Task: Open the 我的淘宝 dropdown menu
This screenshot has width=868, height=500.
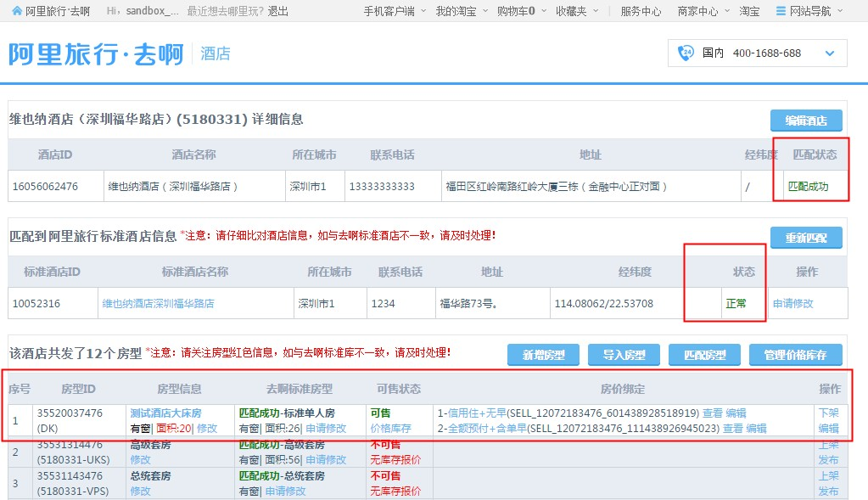Action: [x=485, y=10]
